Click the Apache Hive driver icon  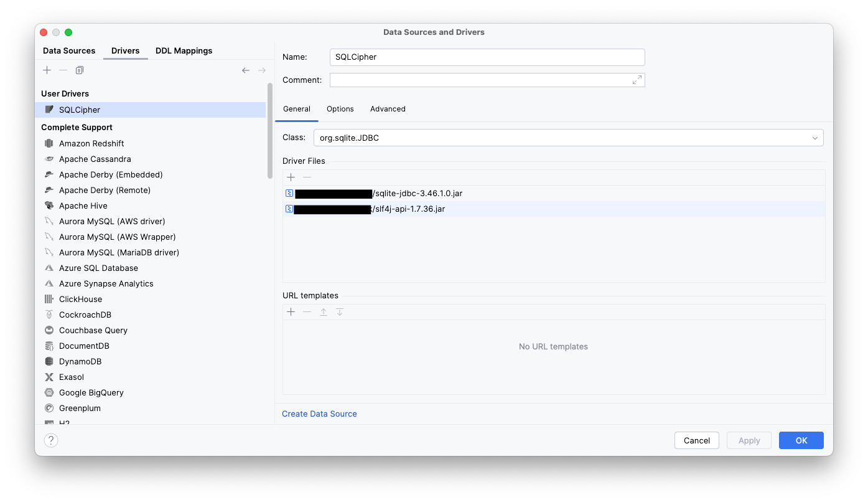coord(49,206)
